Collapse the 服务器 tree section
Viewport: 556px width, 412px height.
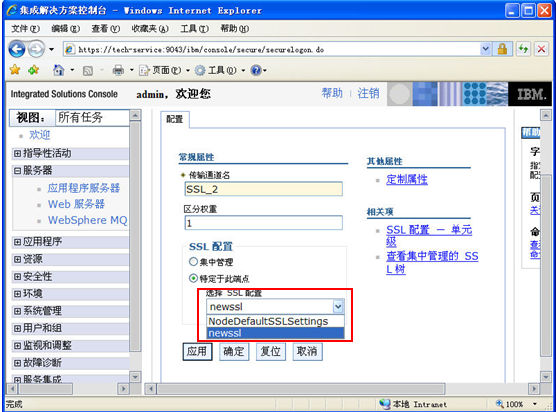pyautogui.click(x=17, y=171)
